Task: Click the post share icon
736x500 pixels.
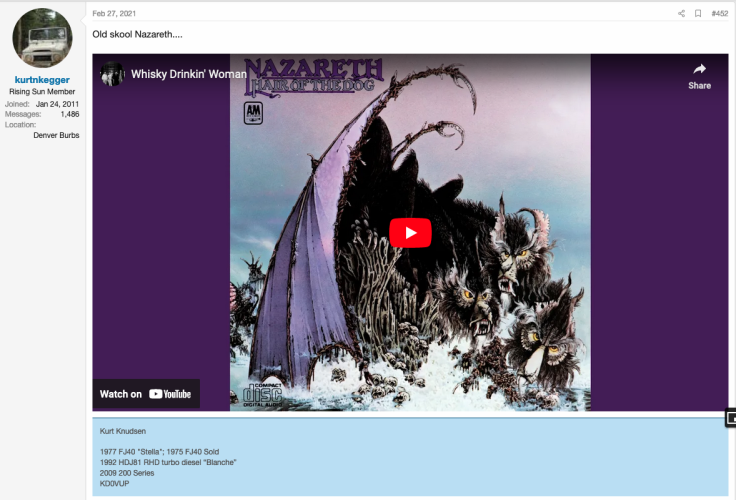Action: (x=681, y=14)
